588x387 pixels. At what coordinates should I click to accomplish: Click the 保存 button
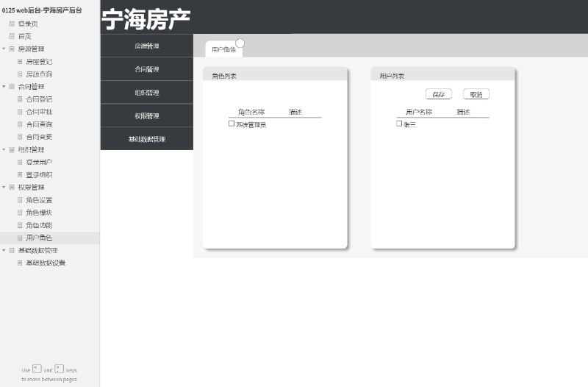(x=438, y=94)
